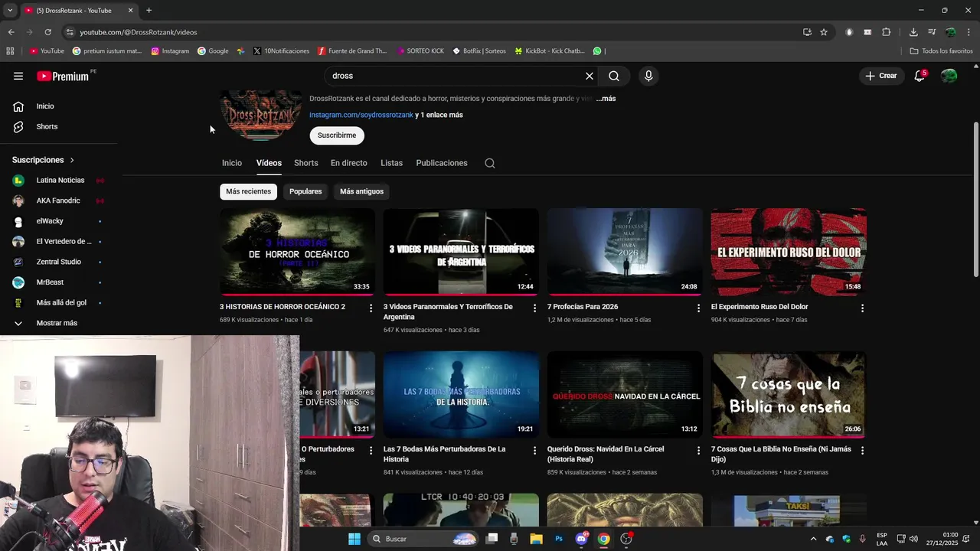Click the DrossRotzank channel avatar image
Screen dimensions: 980x551
(261, 116)
